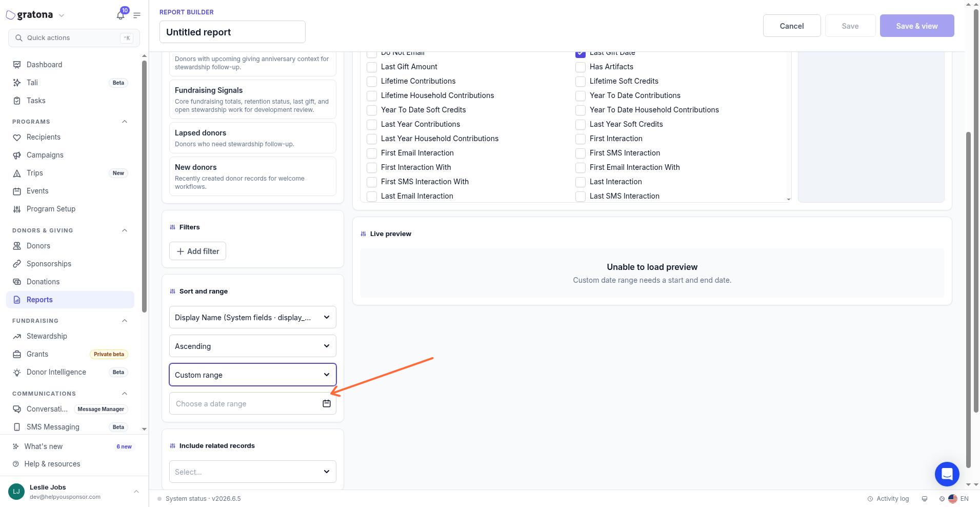Expand the Leslie Jobs account menu
980x507 pixels.
pyautogui.click(x=136, y=492)
